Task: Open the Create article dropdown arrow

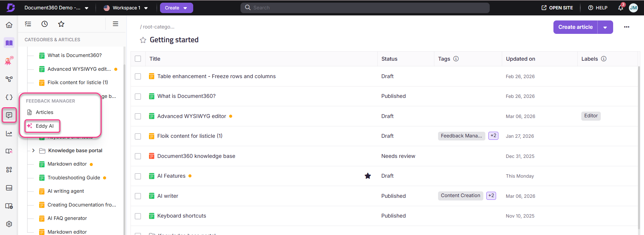Action: (x=605, y=27)
